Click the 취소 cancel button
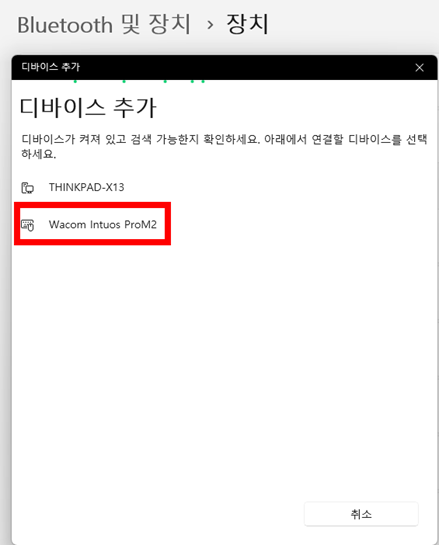Image resolution: width=439 pixels, height=545 pixels. coord(361,514)
